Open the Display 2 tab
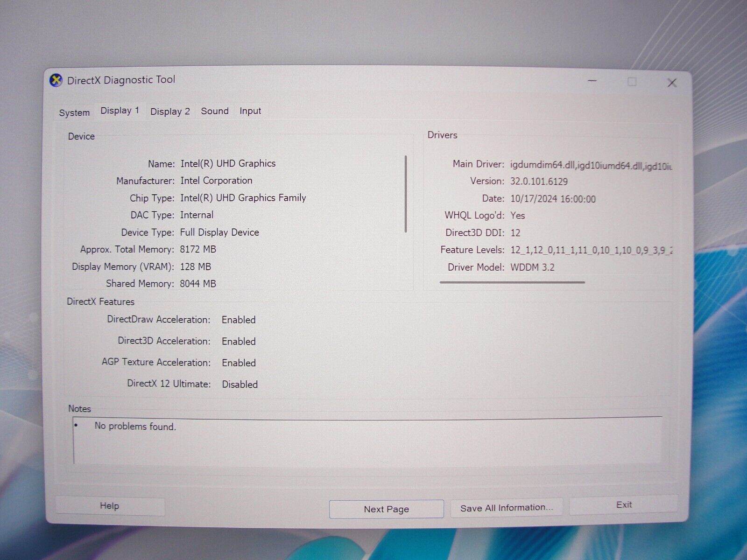Image resolution: width=747 pixels, height=560 pixels. click(170, 111)
